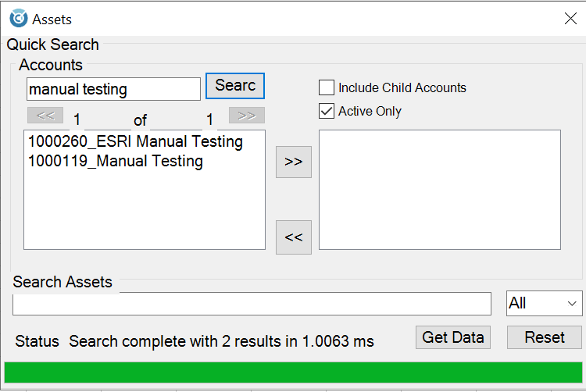Move selected account to right list
This screenshot has height=392, width=586.
[294, 162]
